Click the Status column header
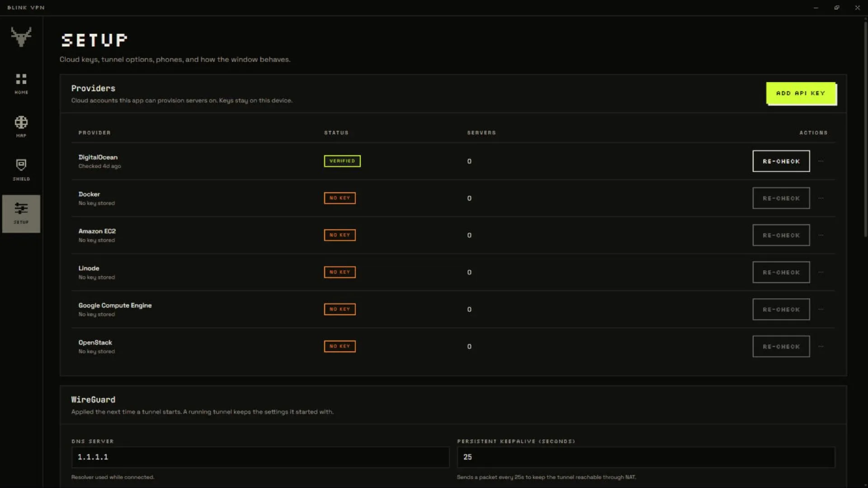This screenshot has width=868, height=488. 336,133
